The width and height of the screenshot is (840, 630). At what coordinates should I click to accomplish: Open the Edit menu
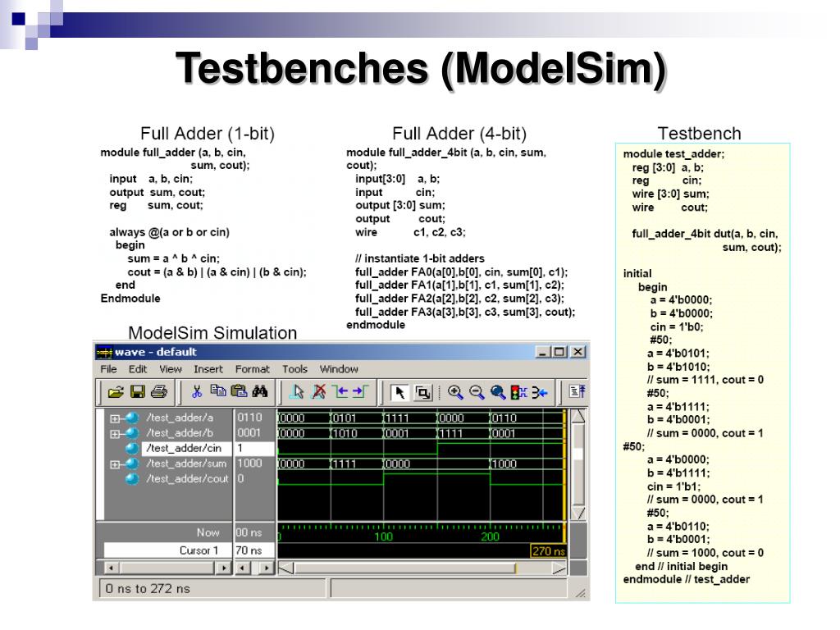138,369
